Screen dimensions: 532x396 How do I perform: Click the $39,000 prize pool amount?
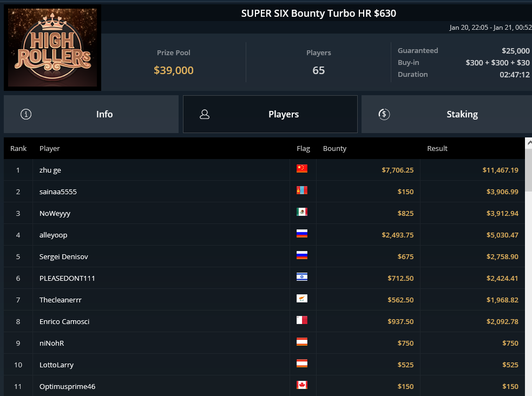click(174, 70)
